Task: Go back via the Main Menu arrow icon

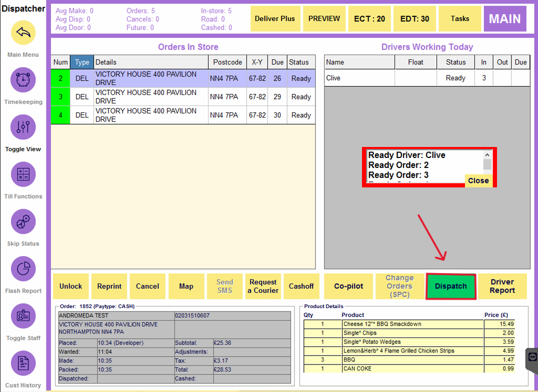Action: [23, 32]
